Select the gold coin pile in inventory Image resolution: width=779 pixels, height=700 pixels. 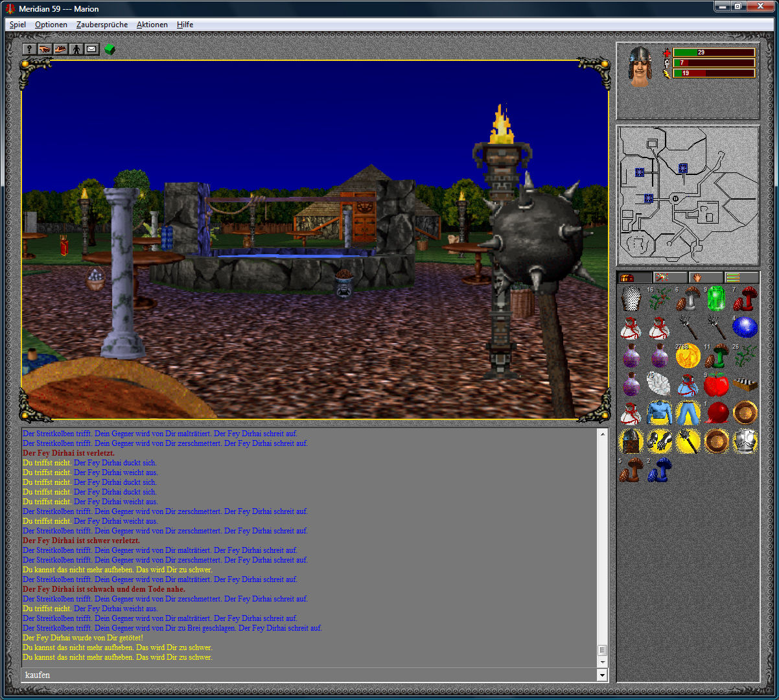(688, 357)
